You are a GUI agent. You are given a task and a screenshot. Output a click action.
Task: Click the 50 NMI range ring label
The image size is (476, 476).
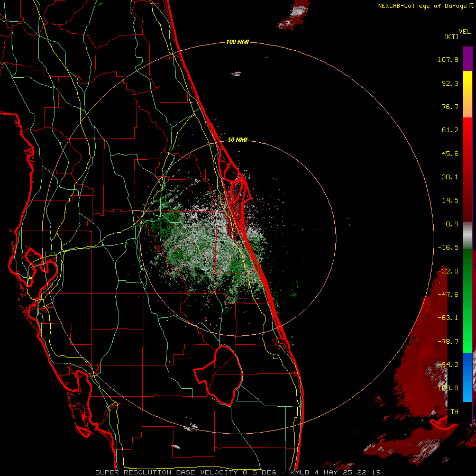(237, 140)
